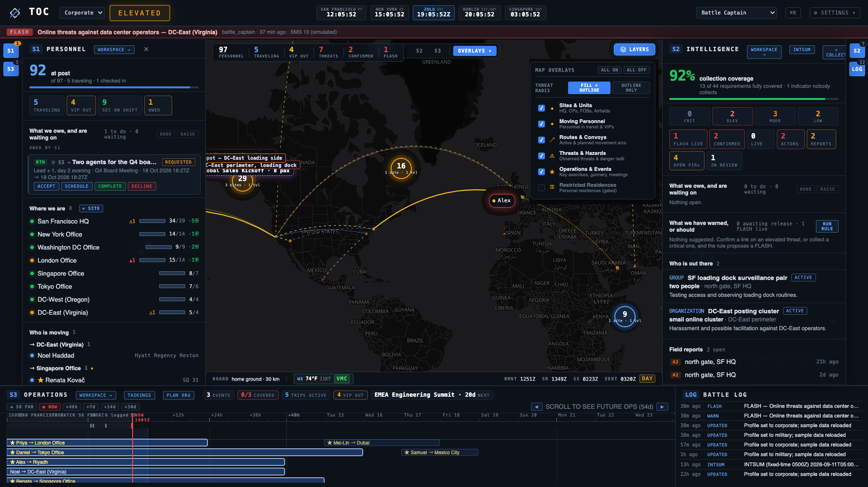Viewport: 868px width, 487px height.
Task: Click the San Francisco HQ staffing bar
Action: tap(152, 221)
